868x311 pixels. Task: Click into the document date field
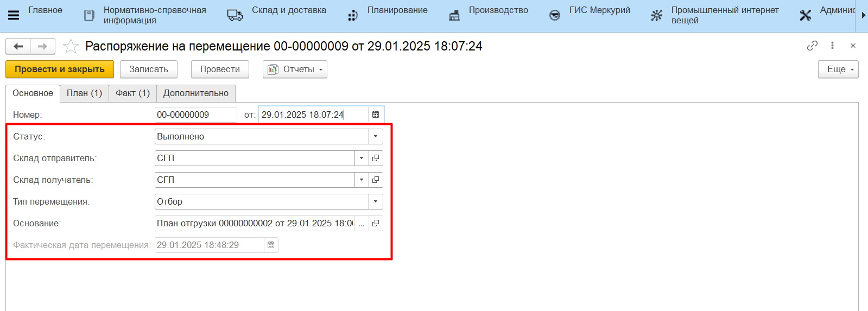pyautogui.click(x=314, y=115)
